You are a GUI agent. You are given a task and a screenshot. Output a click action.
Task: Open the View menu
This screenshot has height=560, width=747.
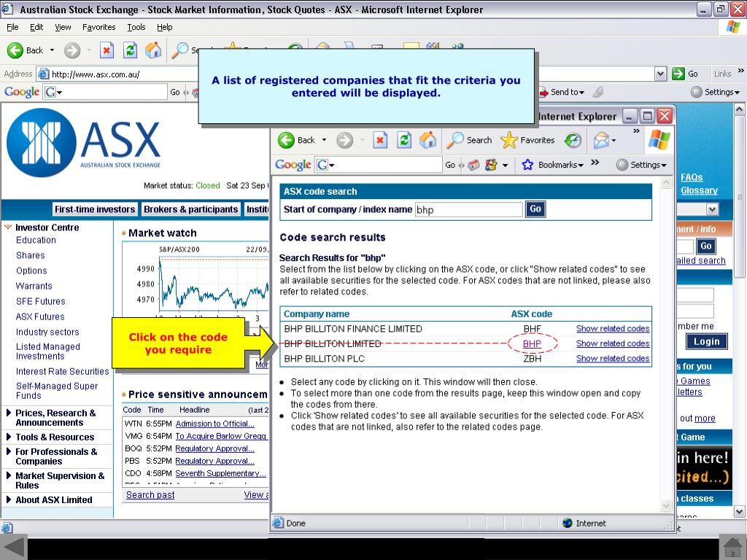tap(63, 27)
